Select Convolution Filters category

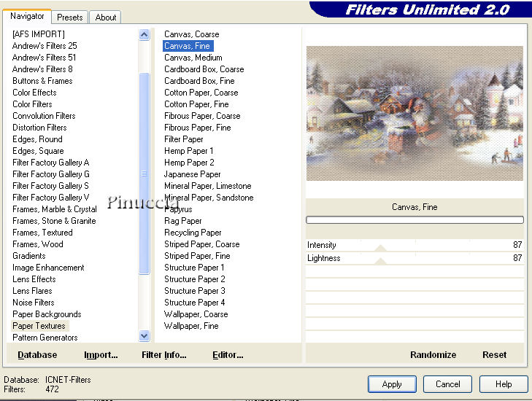pyautogui.click(x=44, y=116)
